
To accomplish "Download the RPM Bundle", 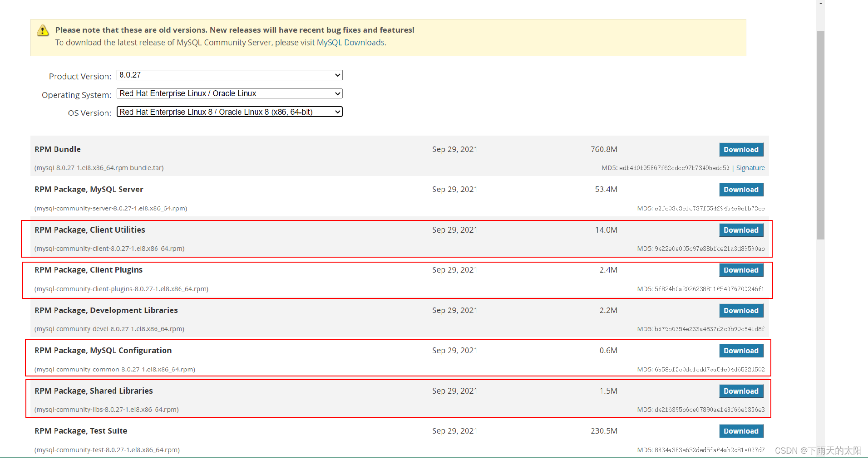I will [x=741, y=150].
